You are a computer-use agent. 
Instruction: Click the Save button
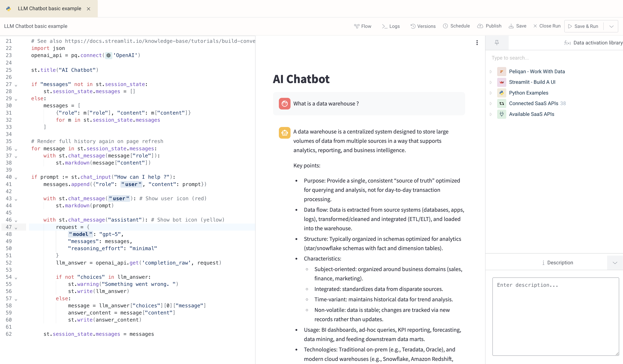point(517,26)
